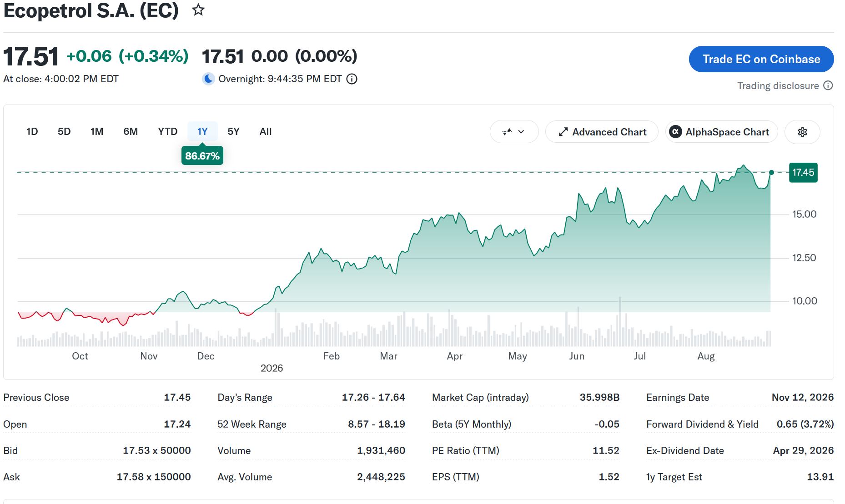Click Trade EC on Coinbase button
The image size is (845, 504).
pos(761,59)
